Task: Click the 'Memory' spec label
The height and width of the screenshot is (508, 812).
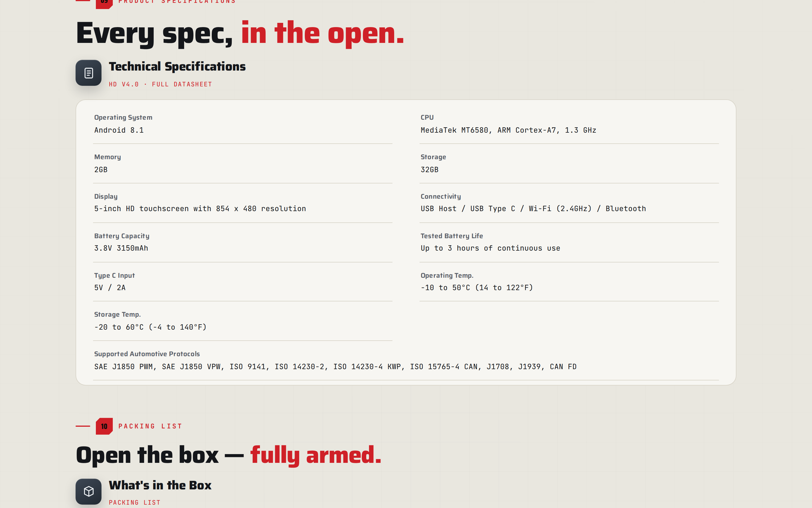Action: [107, 157]
